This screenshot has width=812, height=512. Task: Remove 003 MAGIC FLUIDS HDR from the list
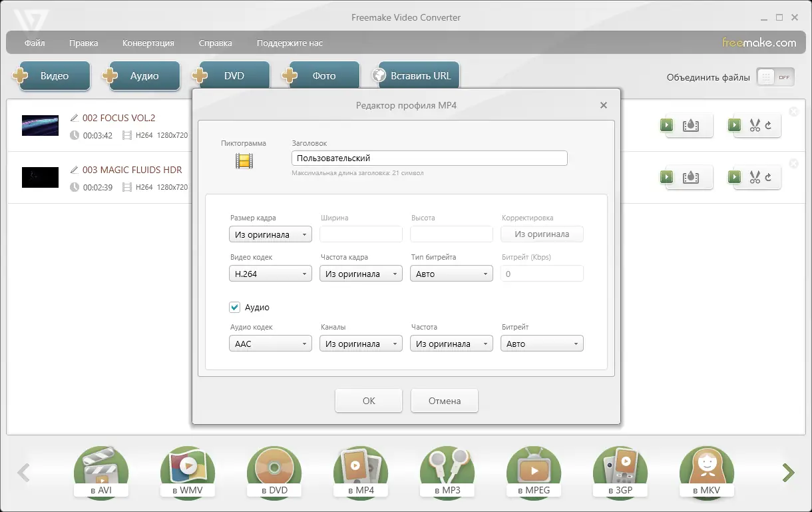coord(793,164)
